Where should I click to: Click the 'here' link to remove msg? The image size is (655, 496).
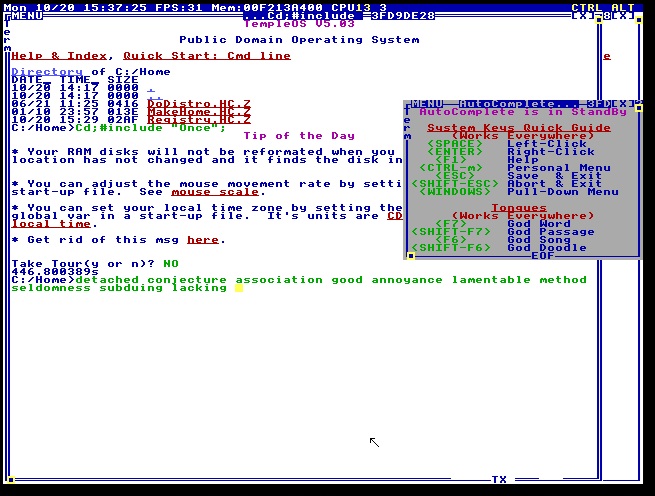pyautogui.click(x=203, y=239)
